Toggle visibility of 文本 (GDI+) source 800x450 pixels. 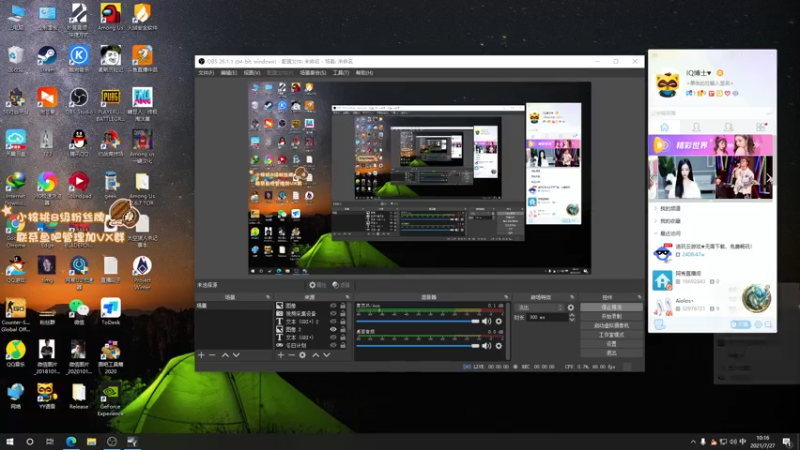pyautogui.click(x=333, y=337)
